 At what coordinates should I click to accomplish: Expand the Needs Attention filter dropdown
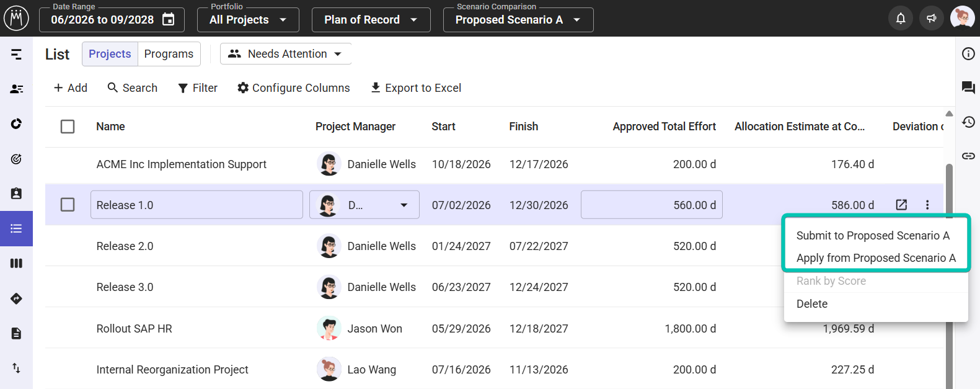pyautogui.click(x=286, y=54)
